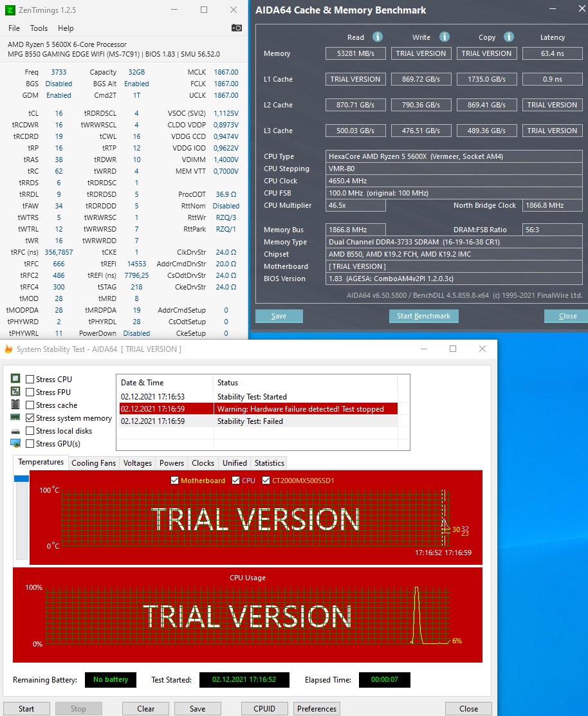This screenshot has height=716, width=588.
Task: Enable the Stress local disks checkbox
Action: (x=30, y=430)
